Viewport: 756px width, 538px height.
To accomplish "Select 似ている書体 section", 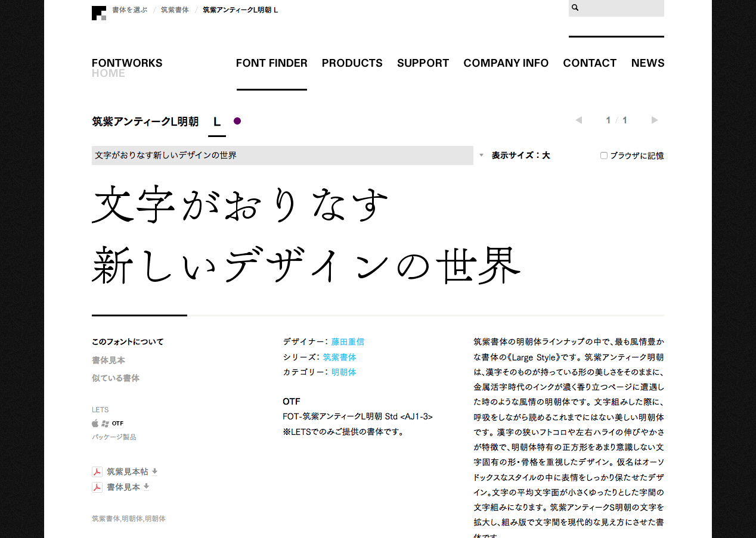I will coord(116,378).
